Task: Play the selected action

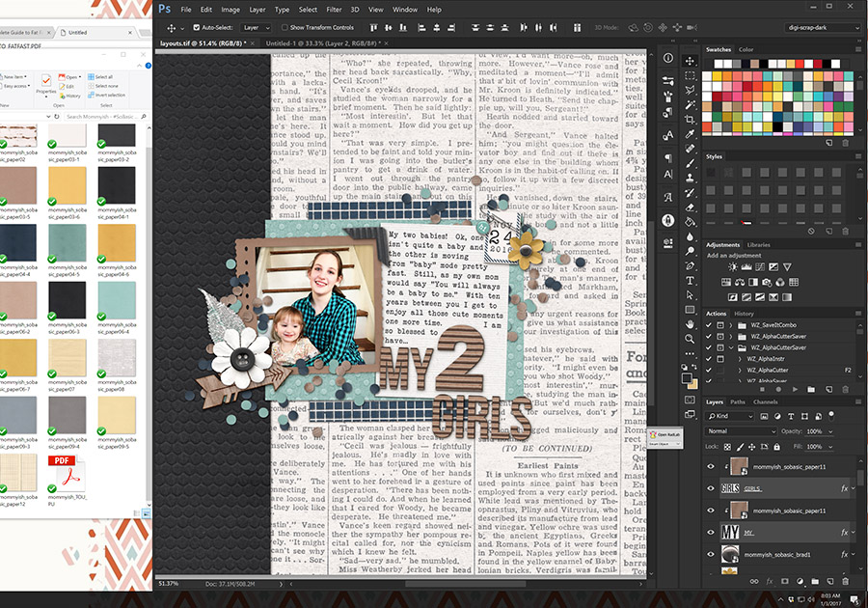Action: click(796, 389)
